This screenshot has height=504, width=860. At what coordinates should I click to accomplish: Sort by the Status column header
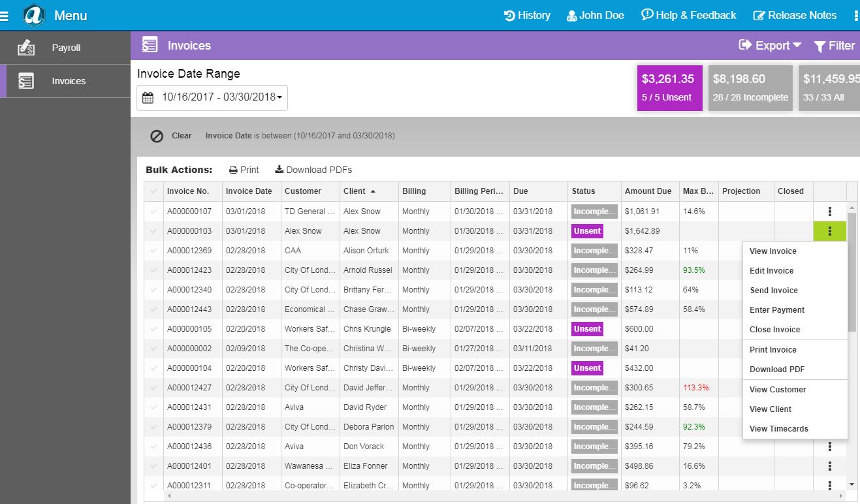(x=594, y=191)
